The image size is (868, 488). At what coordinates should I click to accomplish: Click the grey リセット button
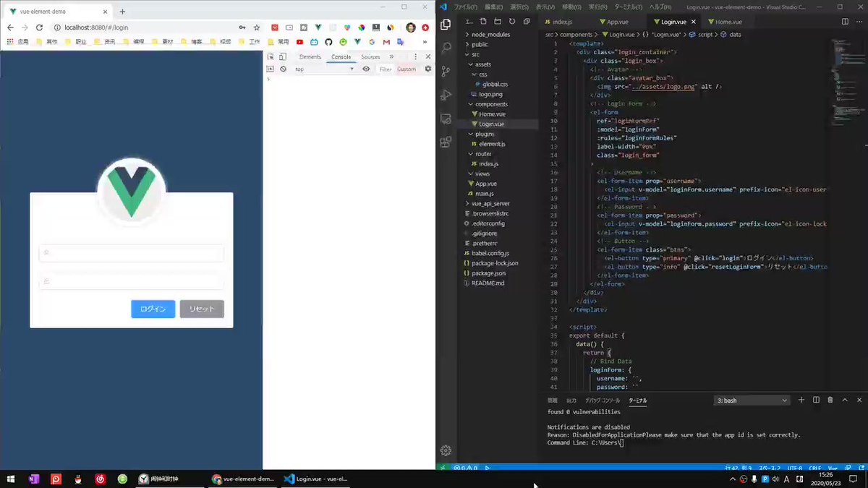(x=202, y=309)
